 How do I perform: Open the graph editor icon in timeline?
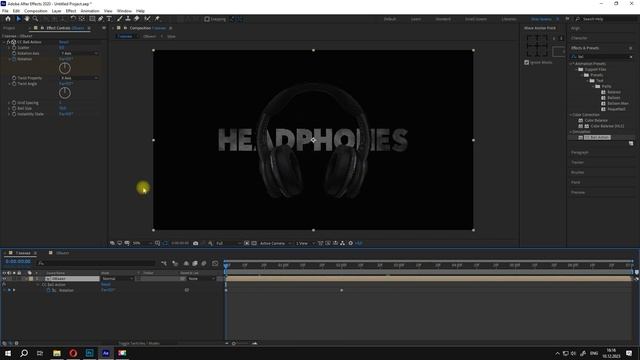(215, 263)
